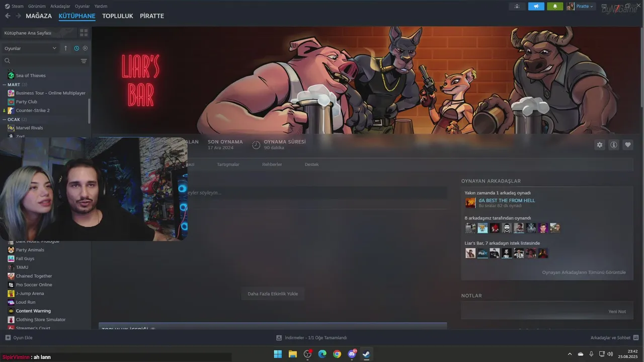Select TAMU in library list
The width and height of the screenshot is (644, 362).
[22, 267]
